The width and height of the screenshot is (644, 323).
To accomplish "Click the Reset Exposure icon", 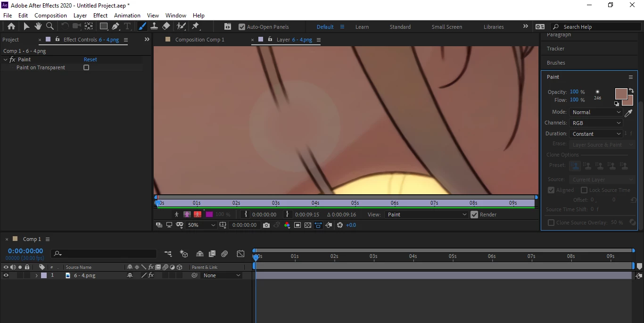I will click(340, 225).
